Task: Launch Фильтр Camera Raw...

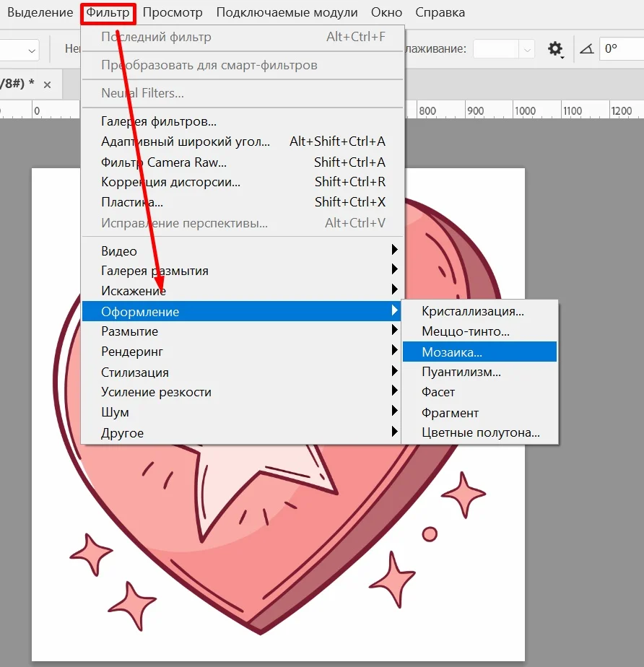Action: [x=164, y=162]
